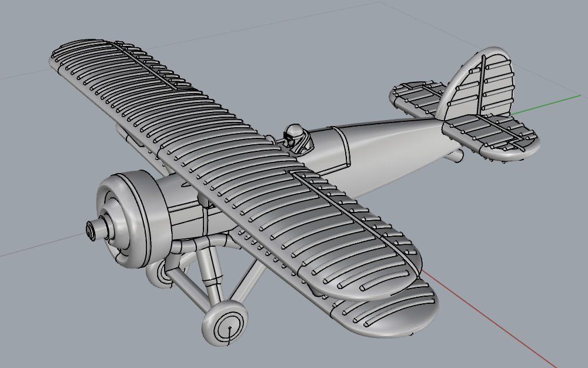This screenshot has width=588, height=368.
Task: Click the round engine cowling
Action: (x=133, y=218)
